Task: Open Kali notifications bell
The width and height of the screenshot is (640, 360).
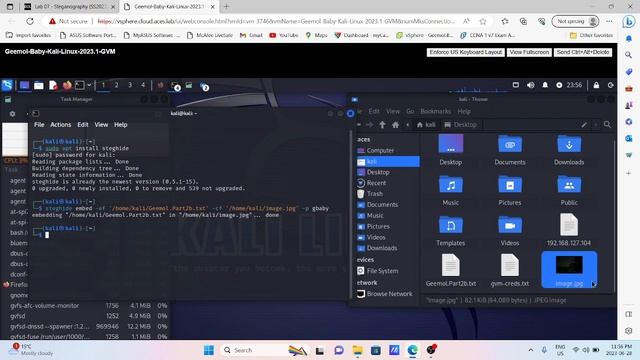Action: pyautogui.click(x=545, y=85)
